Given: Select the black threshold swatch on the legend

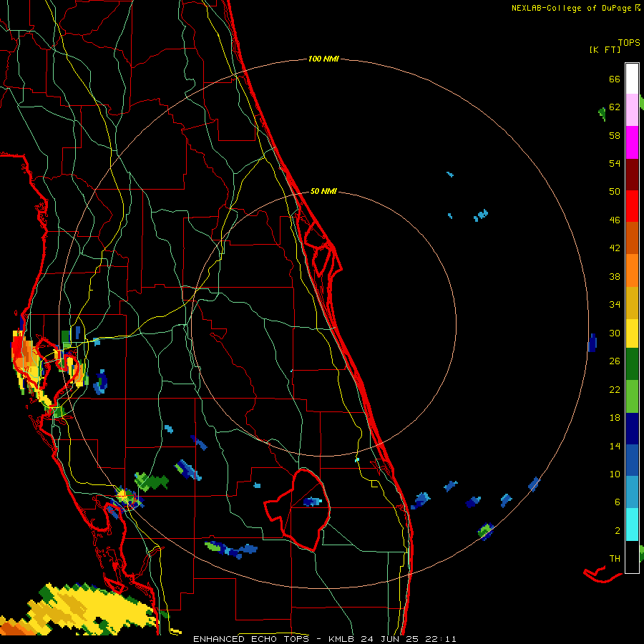Looking at the screenshot, I should point(632,557).
